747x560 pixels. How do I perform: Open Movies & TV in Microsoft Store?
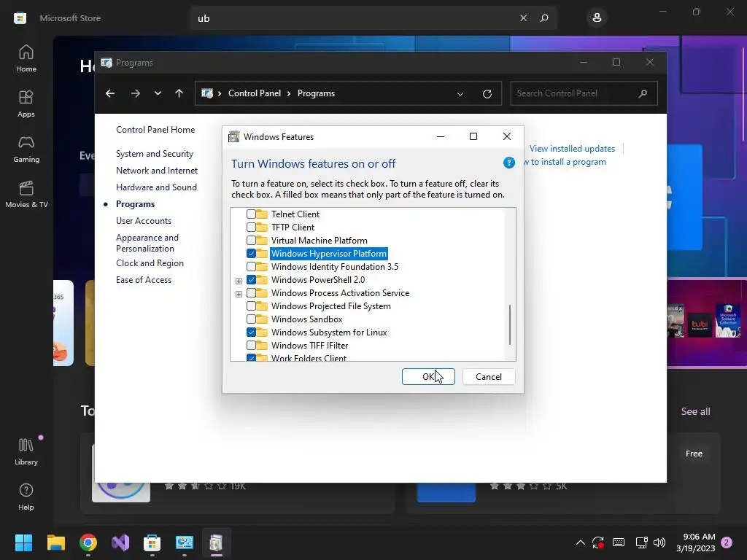[26, 194]
